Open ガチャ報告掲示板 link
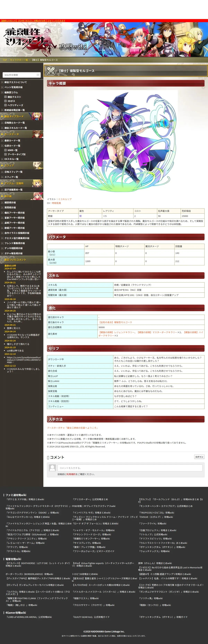208x644 pixels. [14, 253]
